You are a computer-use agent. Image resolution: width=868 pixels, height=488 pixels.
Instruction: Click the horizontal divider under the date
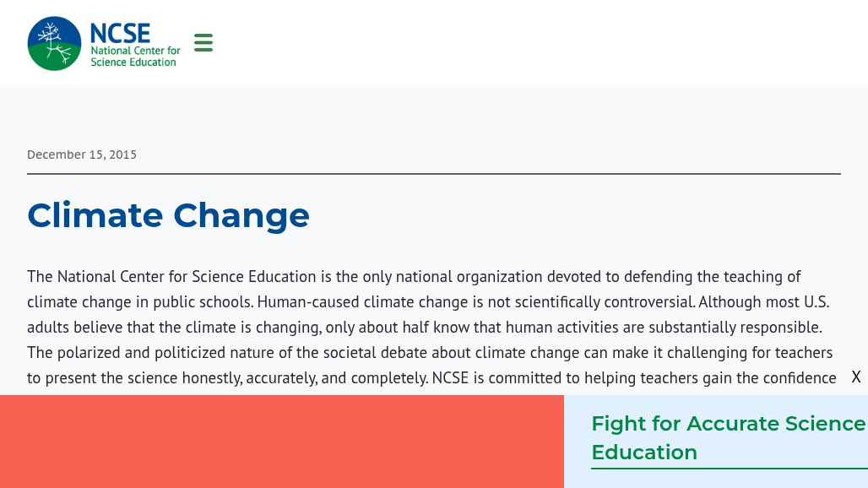point(433,174)
